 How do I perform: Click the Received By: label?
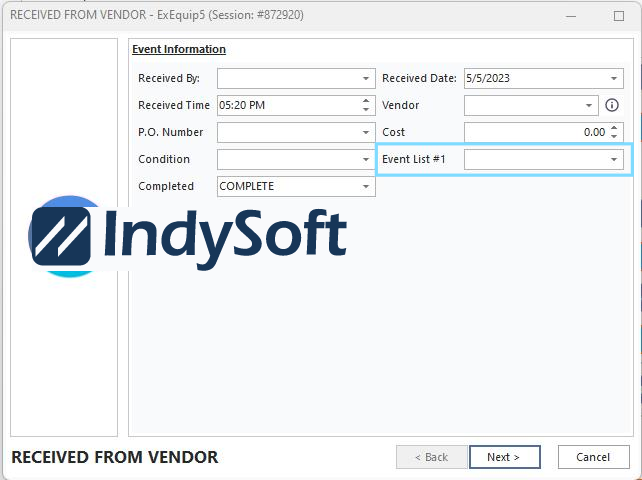[x=169, y=78]
